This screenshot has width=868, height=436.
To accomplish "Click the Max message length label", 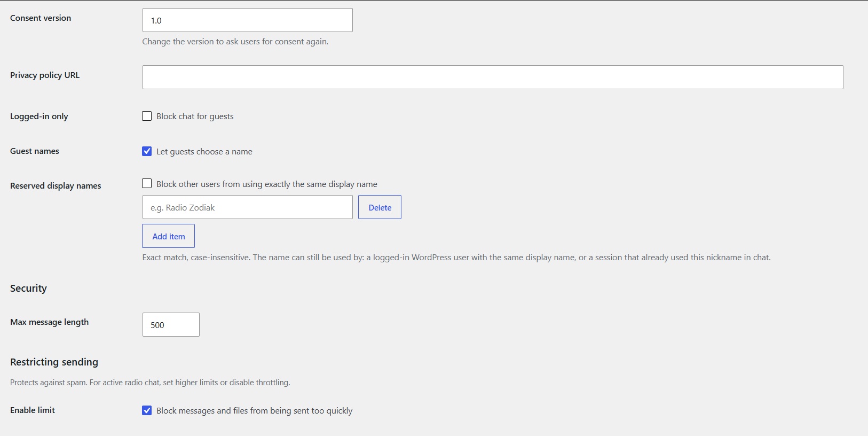I will pyautogui.click(x=49, y=322).
